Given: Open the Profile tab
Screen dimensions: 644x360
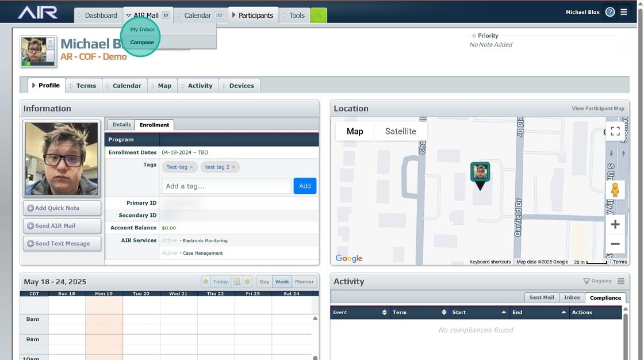Looking at the screenshot, I should tap(46, 86).
